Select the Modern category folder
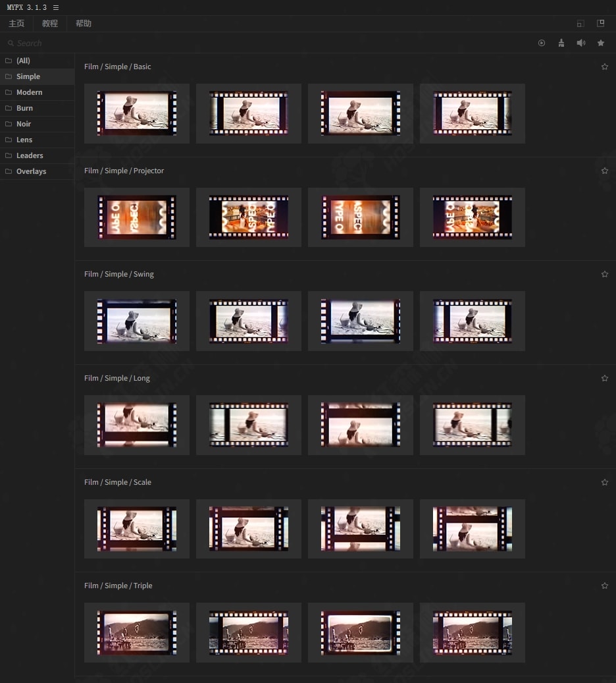616x683 pixels. (38, 92)
